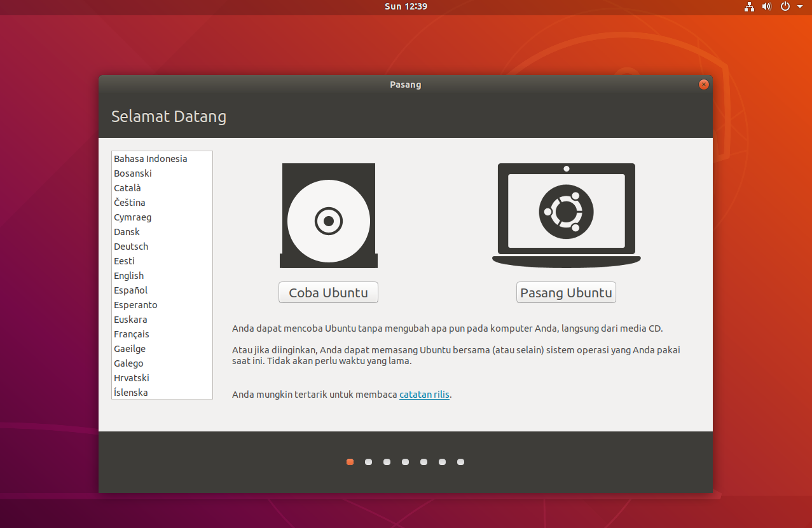This screenshot has width=812, height=528.
Task: Select English in language list
Action: pos(162,276)
